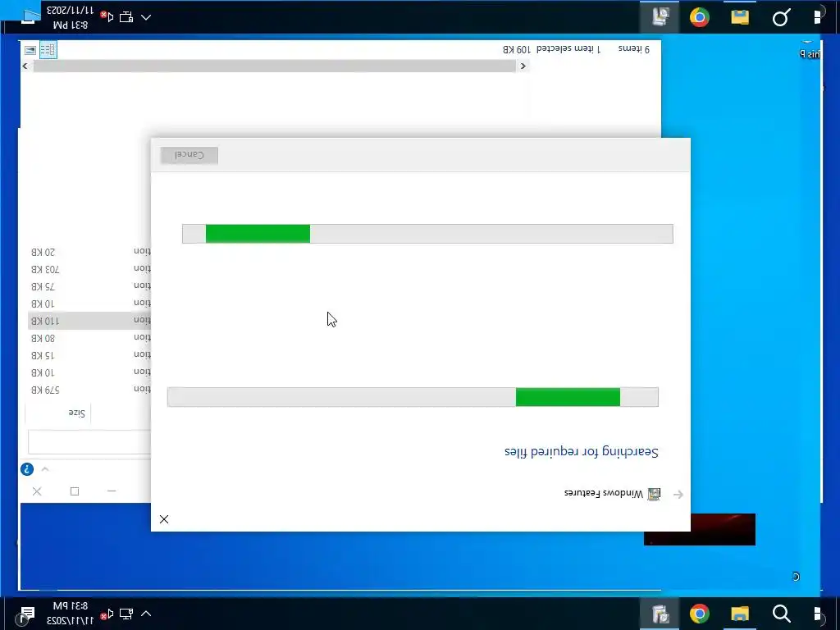
Task: Expand hidden tray icons in the upside-down taskbar
Action: click(146, 17)
